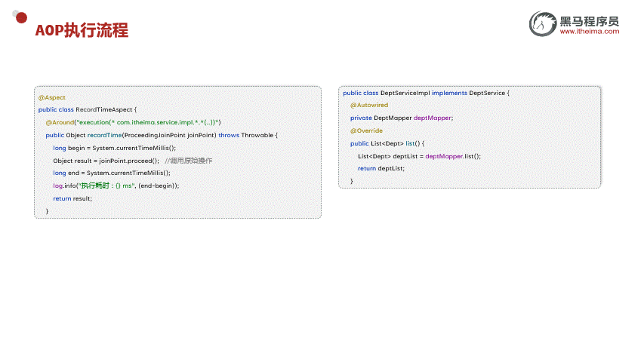The height and width of the screenshot is (362, 644).
Task: Click the 黑马程序员 brand name text
Action: [x=590, y=21]
